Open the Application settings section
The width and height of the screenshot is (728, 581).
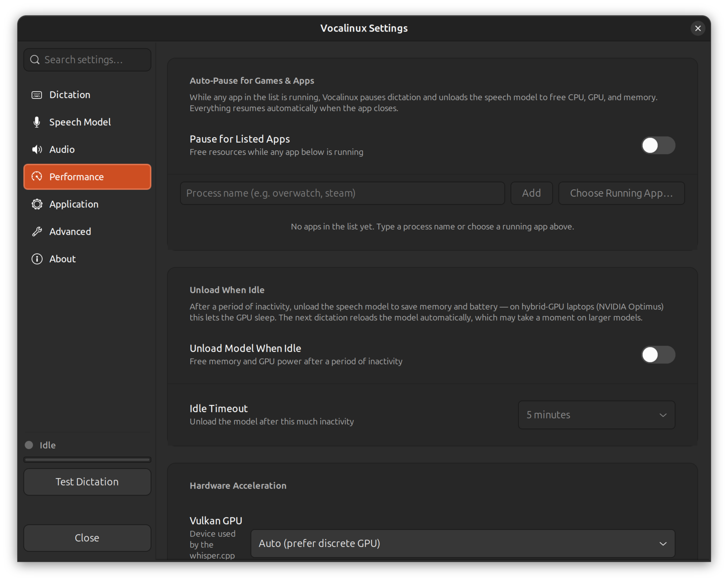[87, 204]
